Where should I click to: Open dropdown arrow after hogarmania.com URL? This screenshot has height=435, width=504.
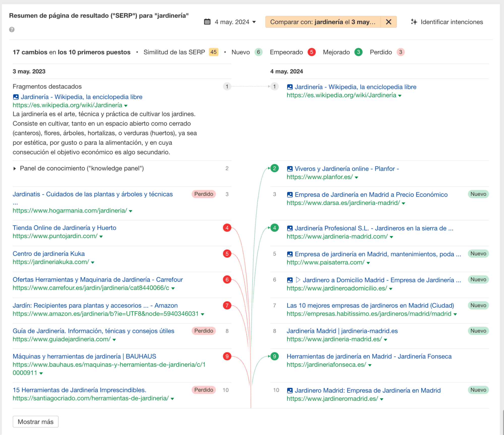[x=130, y=211]
